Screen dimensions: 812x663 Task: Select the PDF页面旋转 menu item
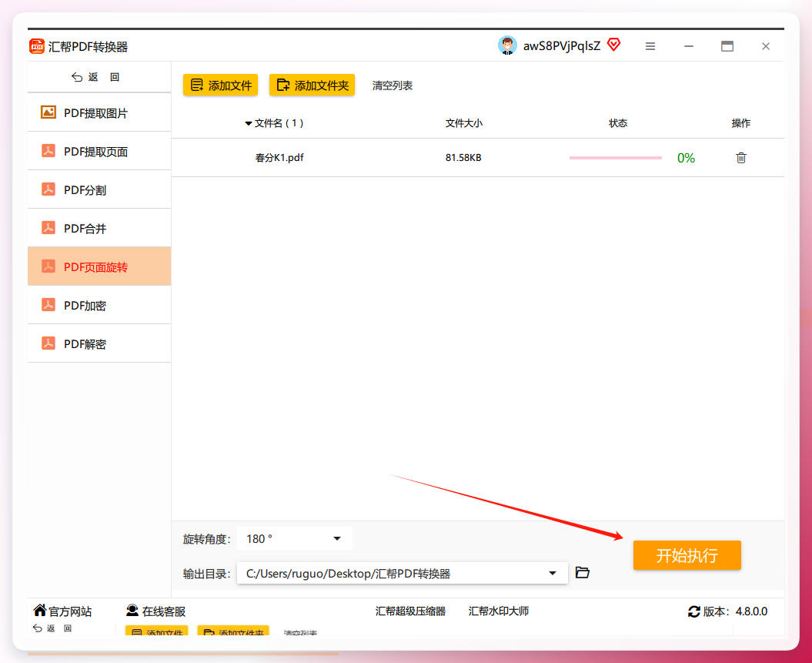tap(99, 266)
